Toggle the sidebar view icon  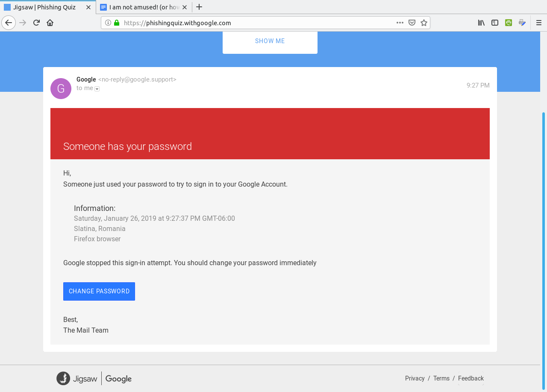495,23
